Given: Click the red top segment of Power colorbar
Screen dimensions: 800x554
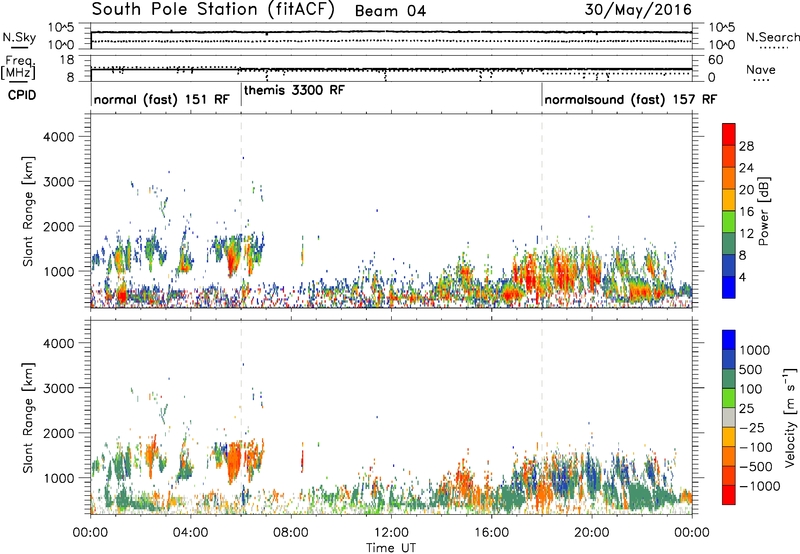Looking at the screenshot, I should click(729, 134).
